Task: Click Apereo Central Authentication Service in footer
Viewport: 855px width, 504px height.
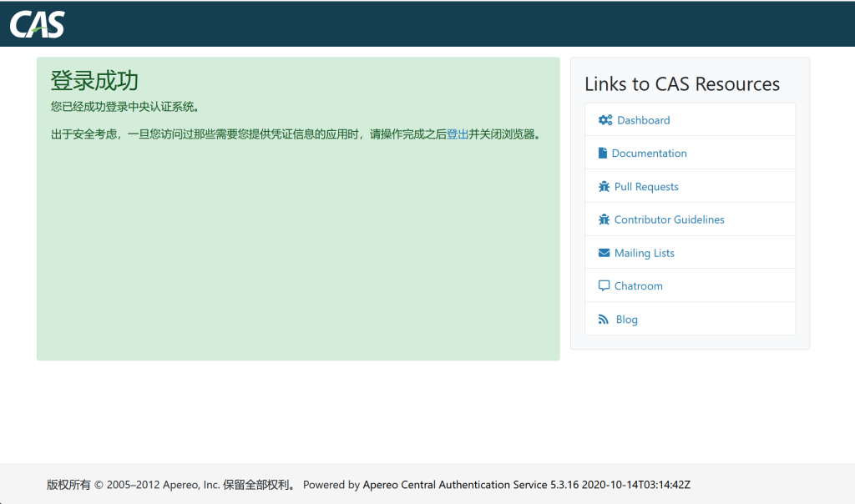Action: [x=454, y=485]
